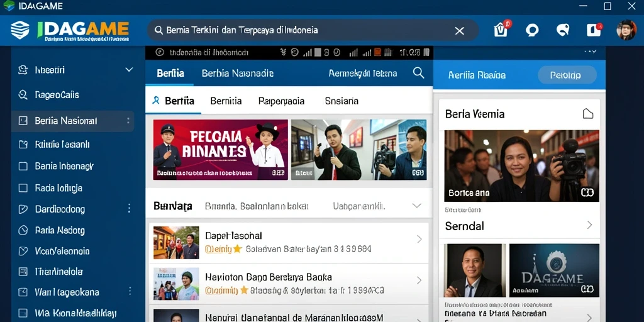
Task: Open options dots beside Wan I tageokana
Action: [x=130, y=292]
